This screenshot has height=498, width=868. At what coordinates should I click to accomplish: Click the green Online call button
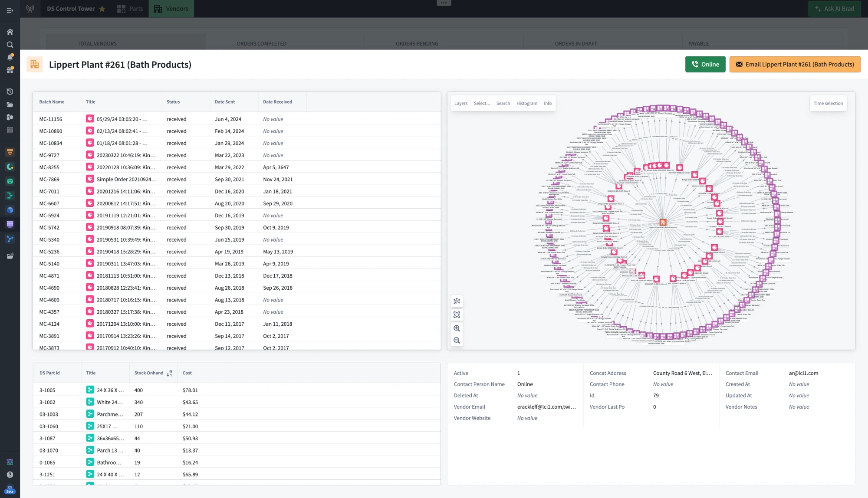[705, 64]
